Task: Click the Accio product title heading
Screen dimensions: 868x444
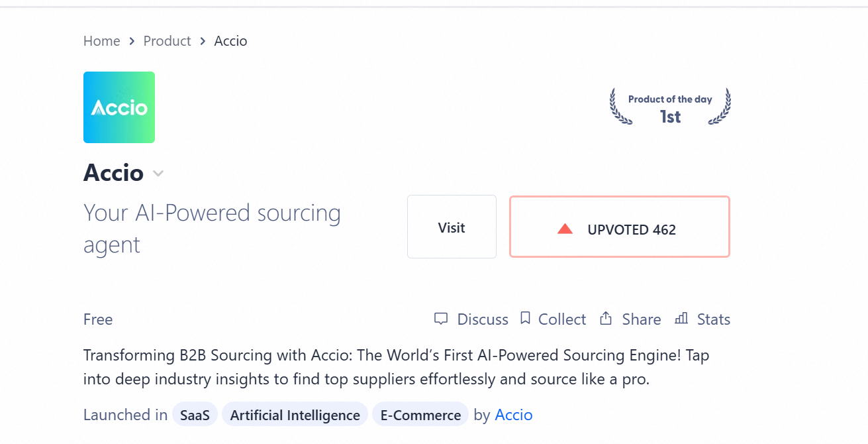Action: (x=113, y=173)
